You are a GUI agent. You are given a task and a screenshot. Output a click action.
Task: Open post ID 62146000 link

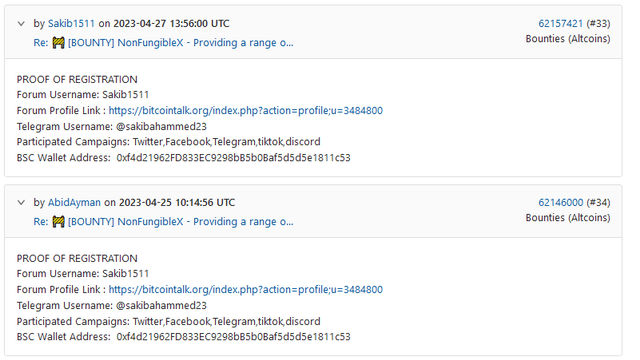pyautogui.click(x=560, y=202)
